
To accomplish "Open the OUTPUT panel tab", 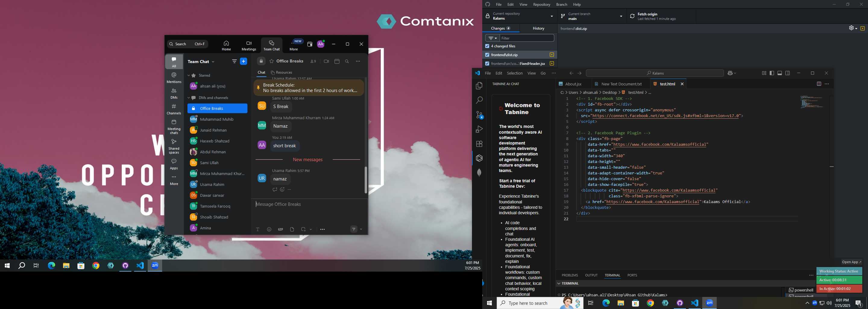I will [x=591, y=275].
